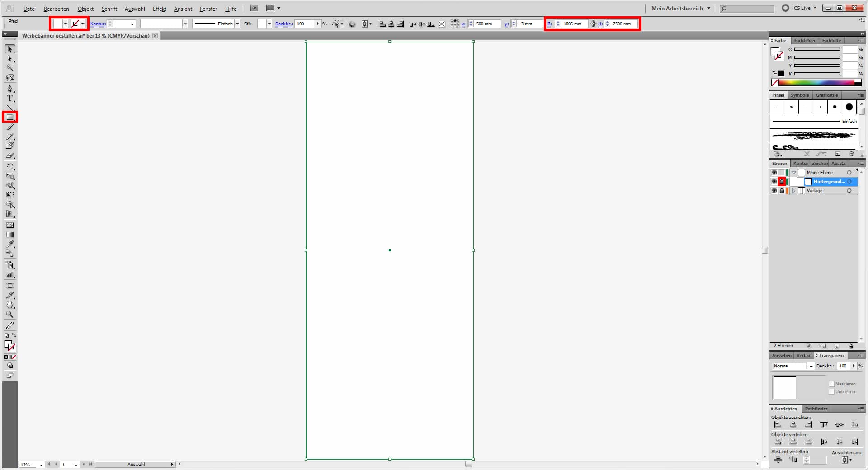Enable the Maskieren checkbox
The width and height of the screenshot is (868, 470).
click(x=831, y=384)
